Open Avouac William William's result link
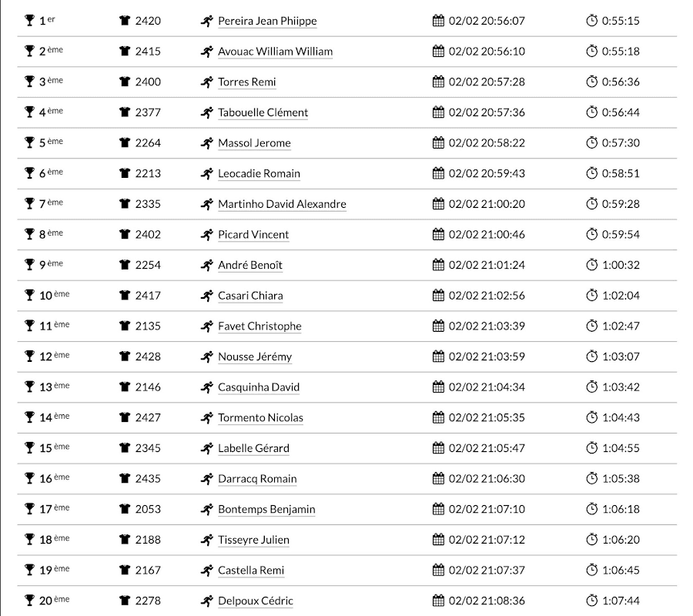Viewport: 693px width, 616px height. (275, 52)
